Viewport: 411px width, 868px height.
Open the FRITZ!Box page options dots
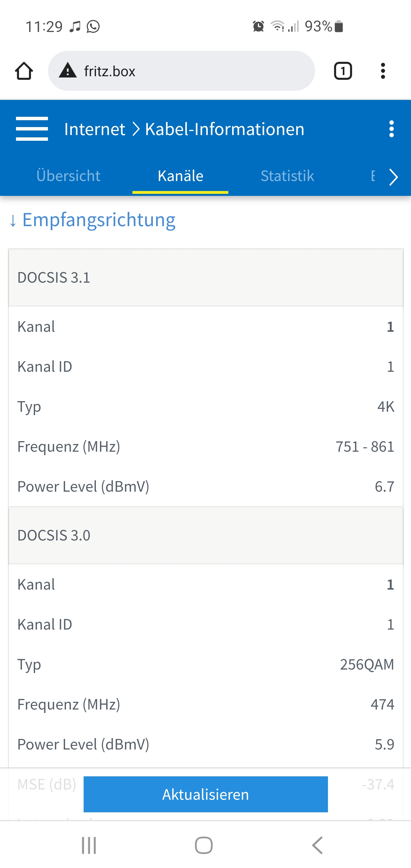point(391,129)
